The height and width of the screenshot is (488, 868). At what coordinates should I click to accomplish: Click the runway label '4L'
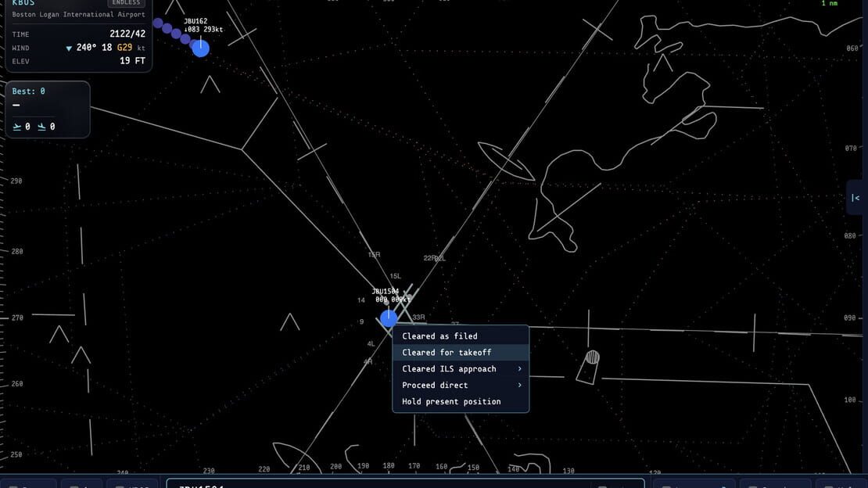click(x=371, y=344)
